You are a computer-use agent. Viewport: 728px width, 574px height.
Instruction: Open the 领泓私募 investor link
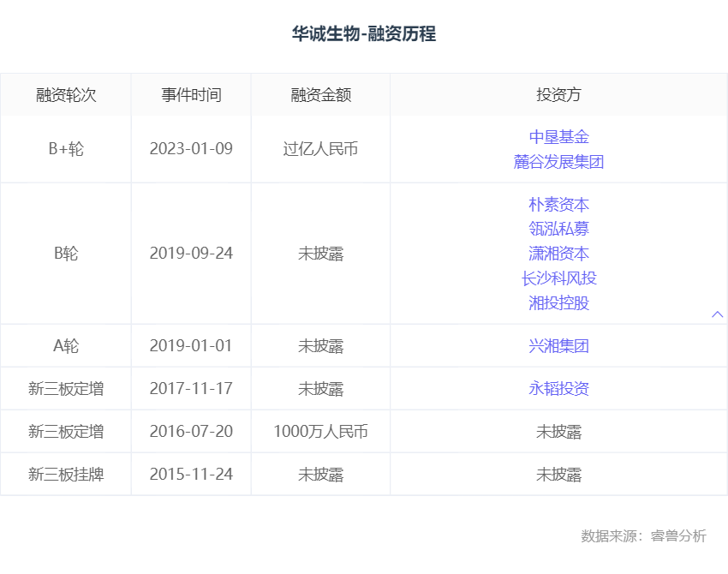click(x=558, y=229)
